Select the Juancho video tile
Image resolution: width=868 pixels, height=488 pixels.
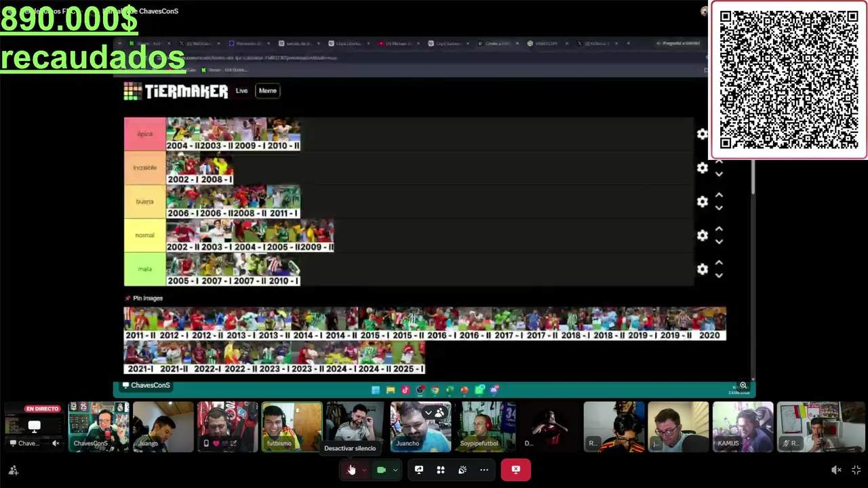[x=420, y=427]
